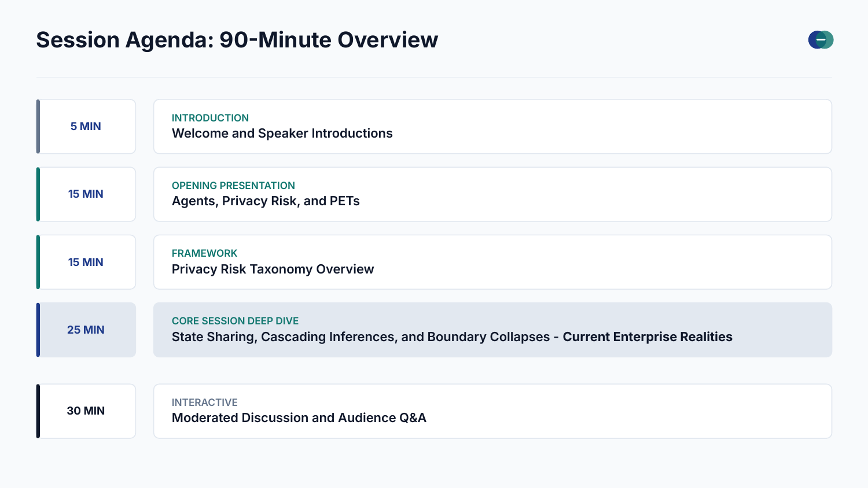Click the 'FRAMEWORK' category label
This screenshot has width=868, height=488.
pyautogui.click(x=204, y=253)
